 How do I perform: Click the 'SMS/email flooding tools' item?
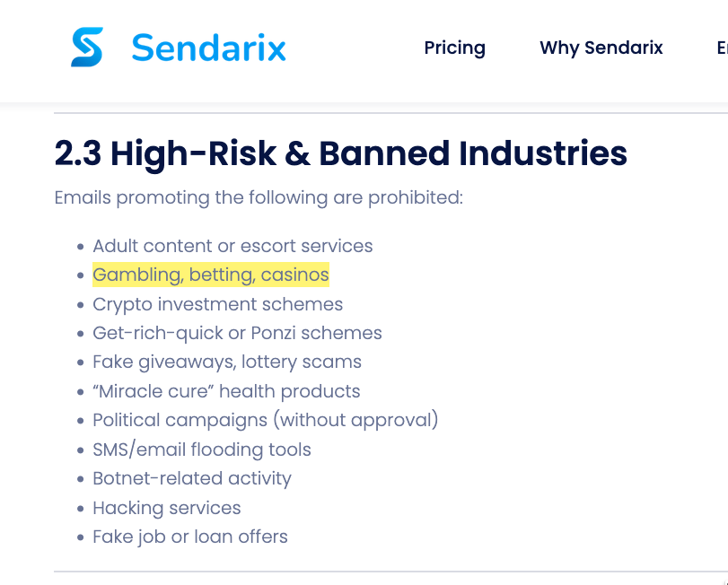pos(202,450)
